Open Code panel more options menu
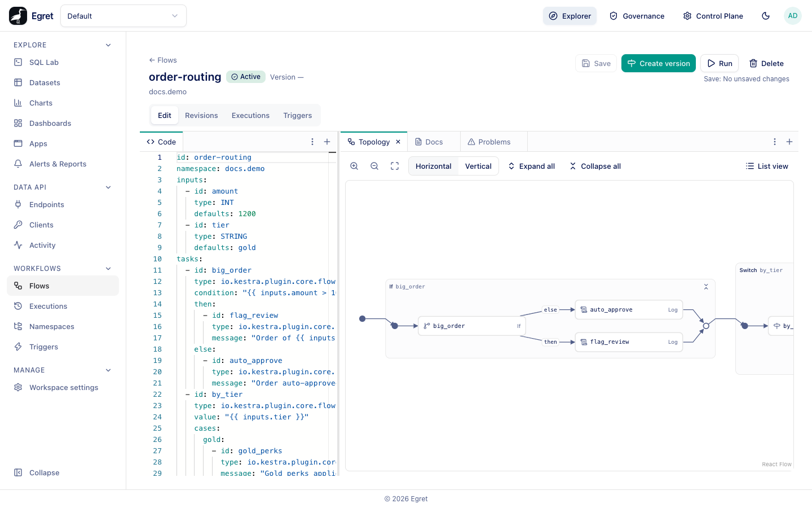 coord(312,142)
